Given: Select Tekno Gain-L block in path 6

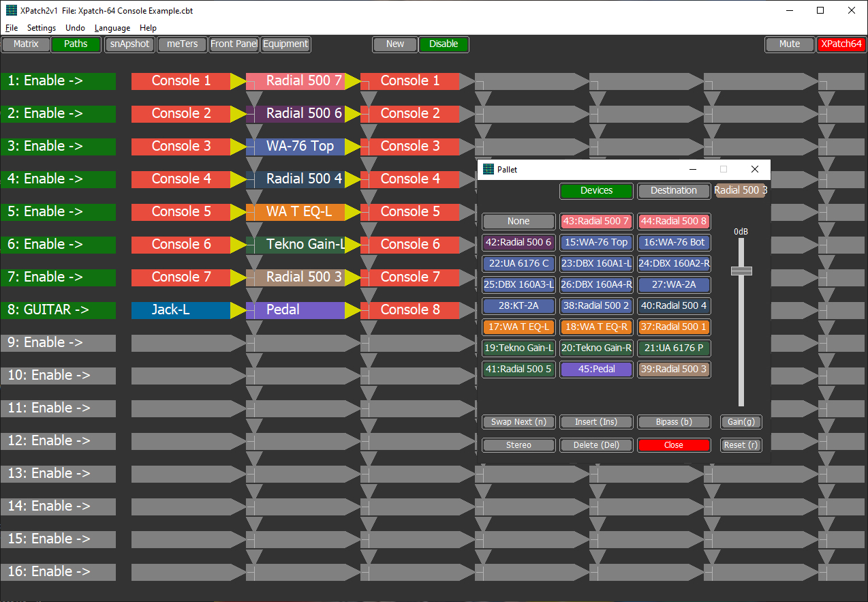Looking at the screenshot, I should tap(296, 245).
